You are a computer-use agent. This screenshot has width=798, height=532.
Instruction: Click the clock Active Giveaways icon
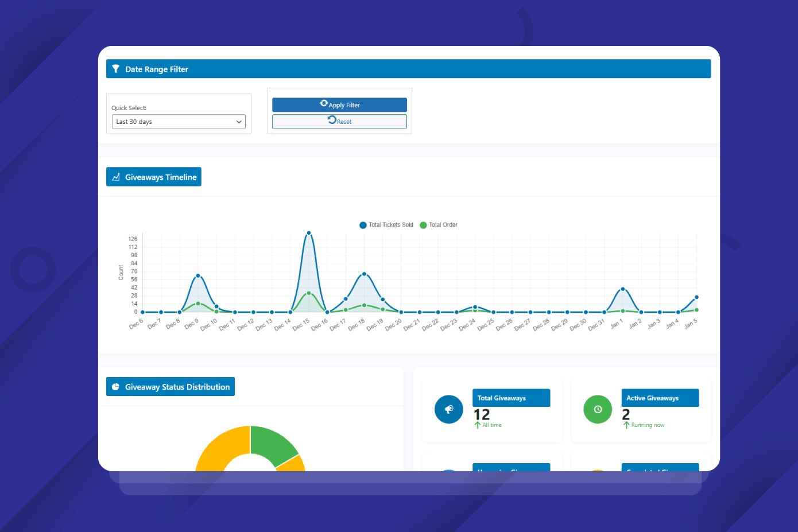point(598,409)
